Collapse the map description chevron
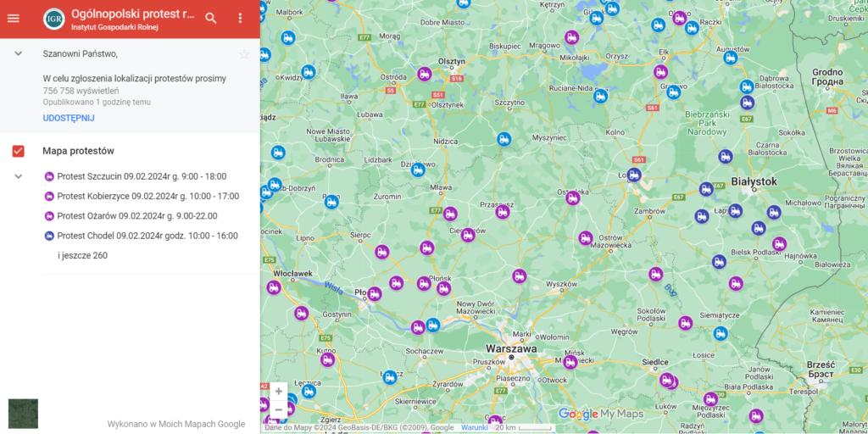Viewport: 868px width, 434px height. pos(18,53)
